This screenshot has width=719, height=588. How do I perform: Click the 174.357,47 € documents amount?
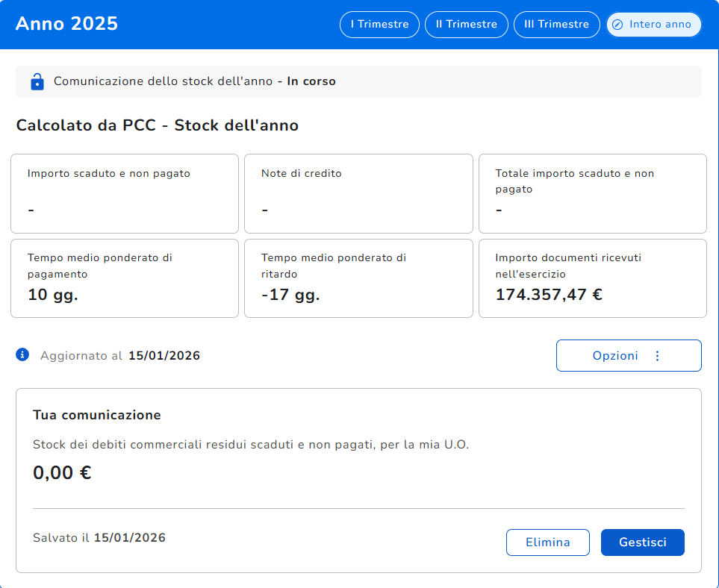pyautogui.click(x=549, y=295)
